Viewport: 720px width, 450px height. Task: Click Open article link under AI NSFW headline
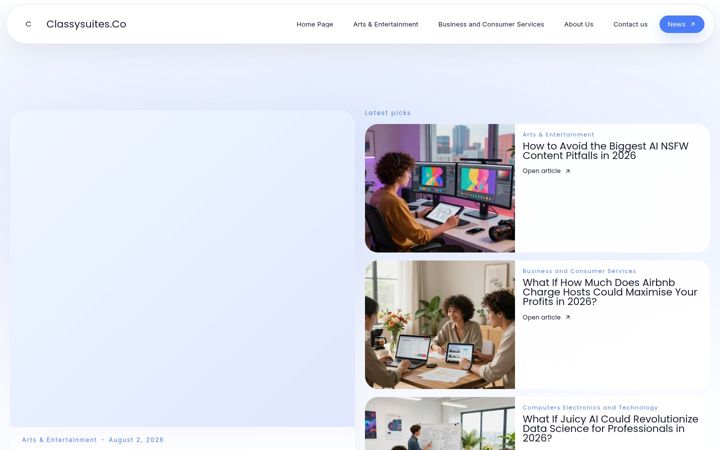point(546,171)
